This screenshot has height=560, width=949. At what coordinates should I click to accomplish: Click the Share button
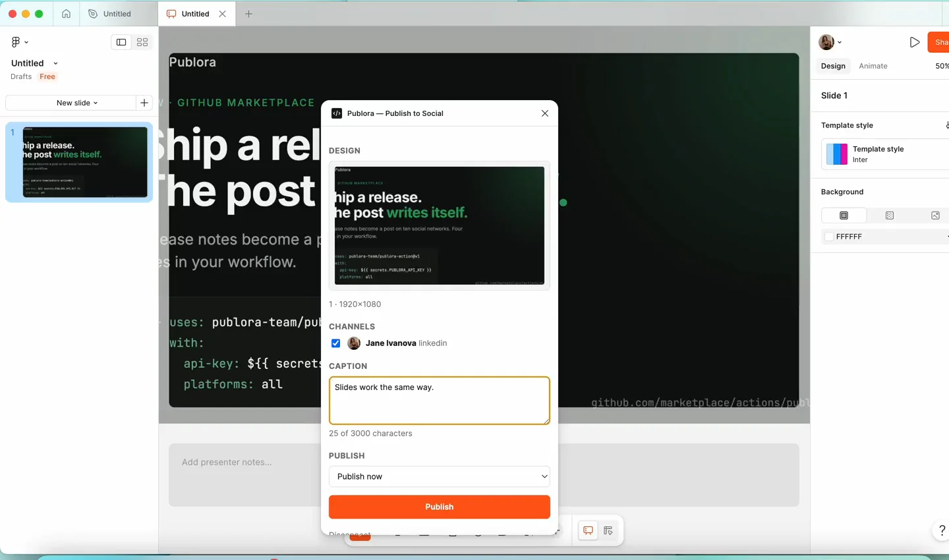click(x=938, y=42)
